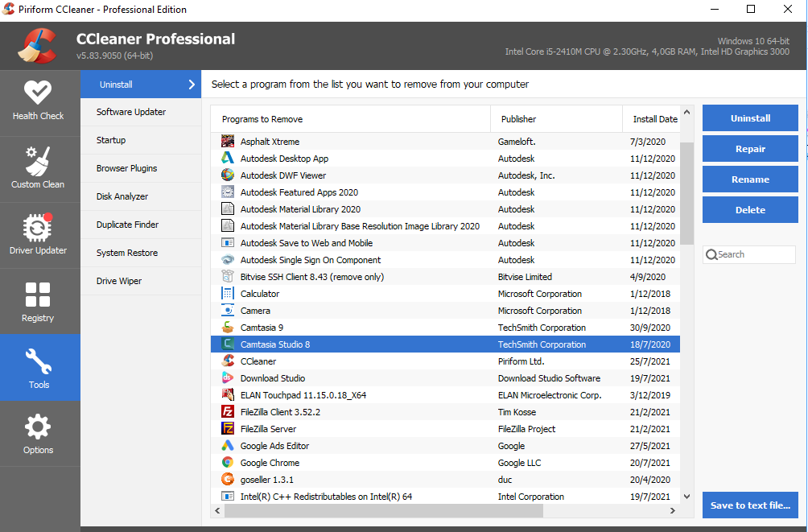Viewport: 808px width, 532px height.
Task: Select Autodesk Save to Web and Mobile
Action: [x=445, y=243]
